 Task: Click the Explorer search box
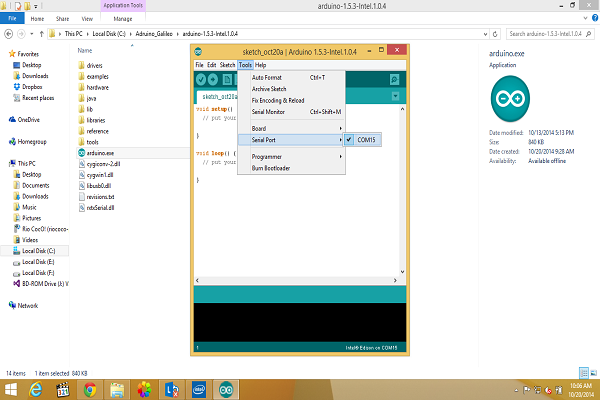coord(550,34)
